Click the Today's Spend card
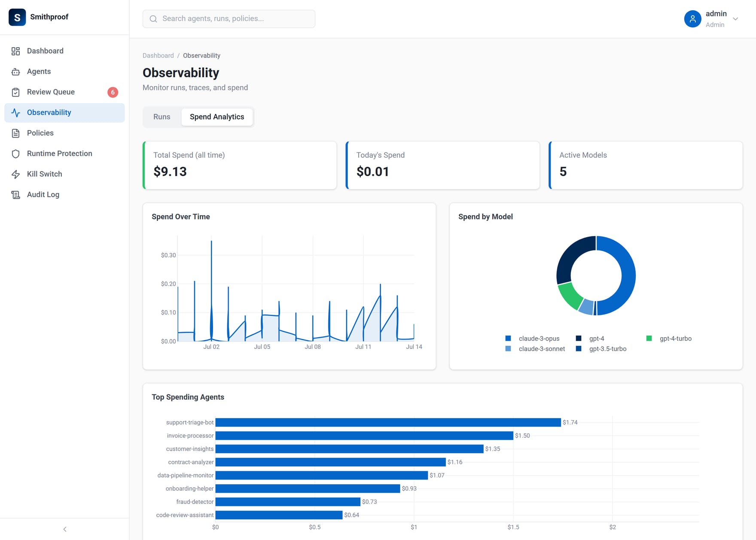The height and width of the screenshot is (540, 756). 443,165
